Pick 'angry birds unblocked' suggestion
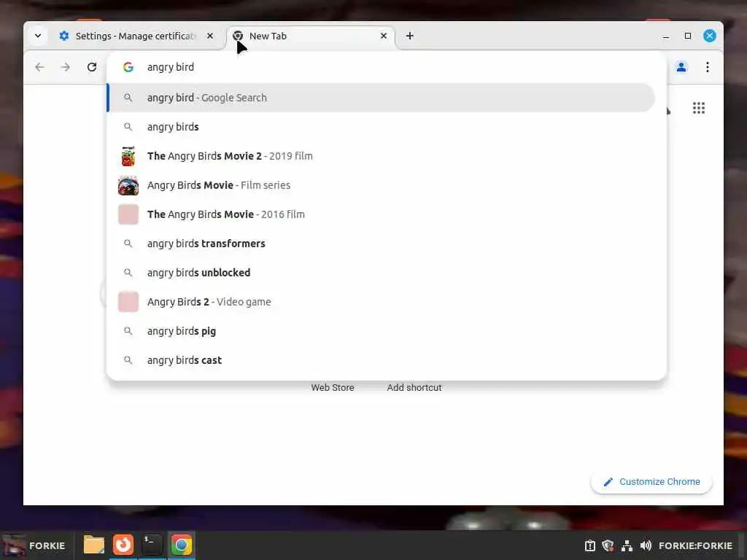The width and height of the screenshot is (747, 560). (x=381, y=273)
